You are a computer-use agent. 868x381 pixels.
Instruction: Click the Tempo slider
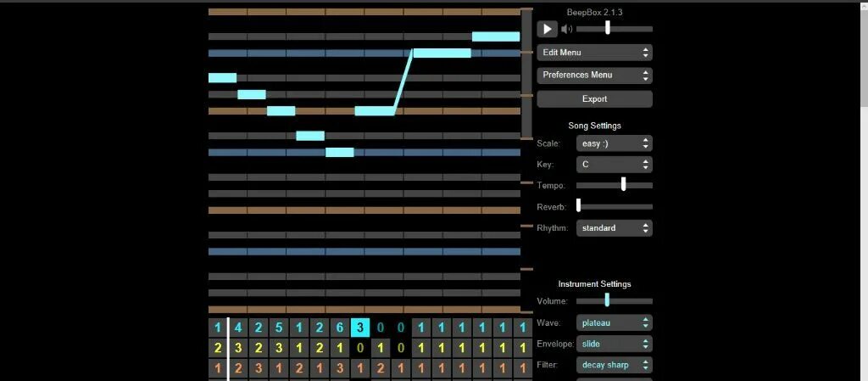[x=614, y=185]
